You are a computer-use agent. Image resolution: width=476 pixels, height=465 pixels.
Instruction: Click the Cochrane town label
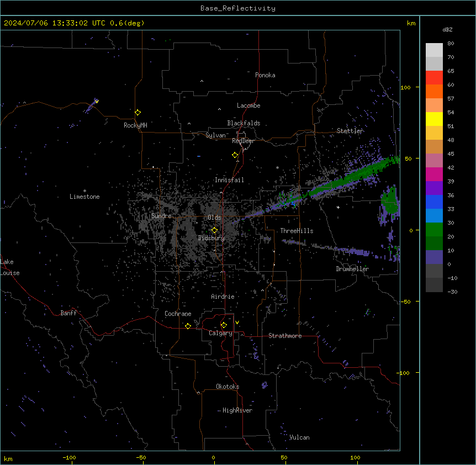178,314
